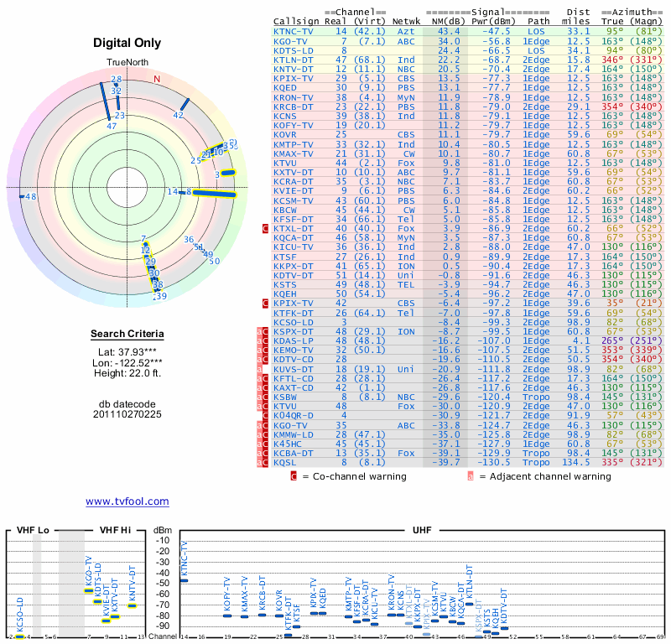
Task: Select callsign KSTS in the table
Action: tap(285, 284)
